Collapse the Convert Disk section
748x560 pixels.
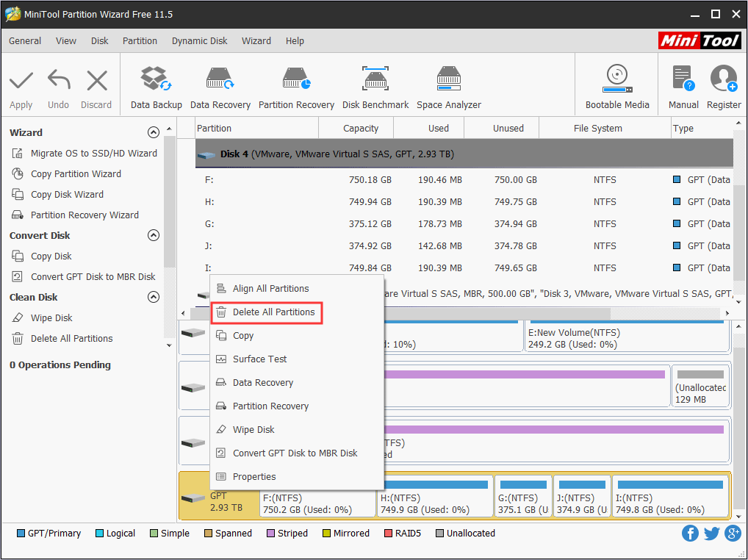tap(153, 235)
